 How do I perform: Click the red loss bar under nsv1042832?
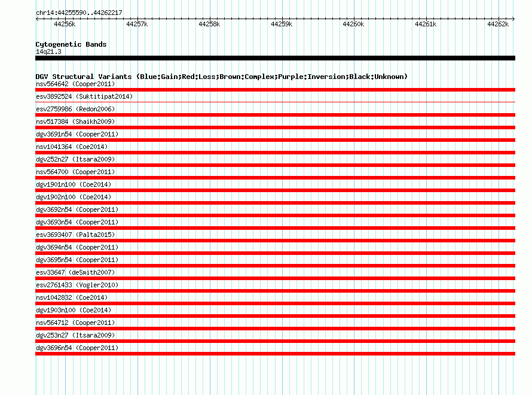point(275,303)
